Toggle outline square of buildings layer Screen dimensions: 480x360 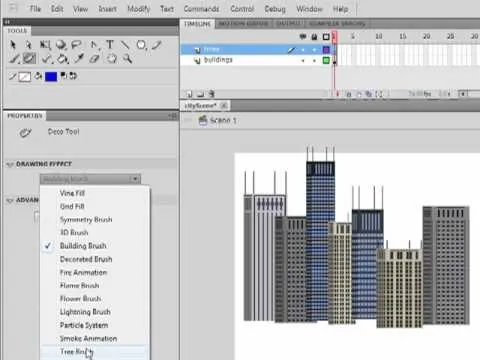coord(326,60)
